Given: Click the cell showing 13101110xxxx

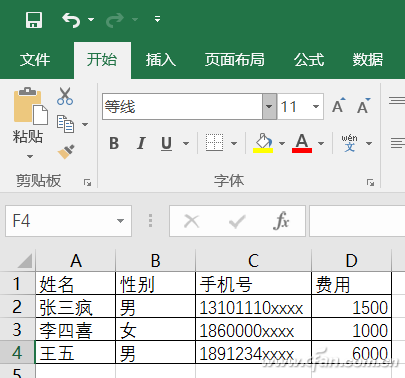Looking at the screenshot, I should pyautogui.click(x=253, y=306).
